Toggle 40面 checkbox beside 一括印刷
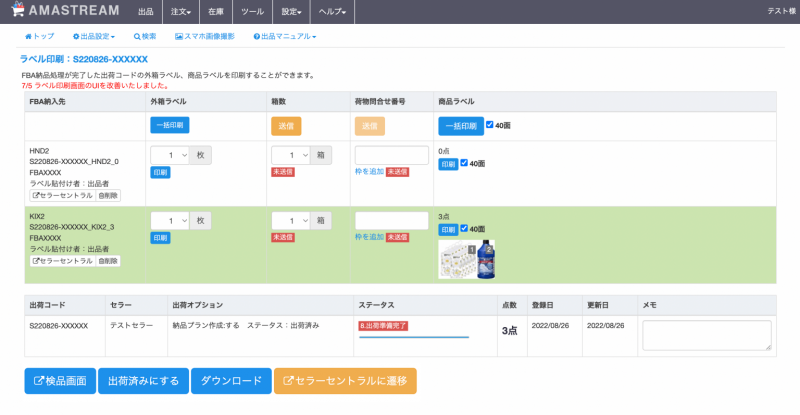The width and height of the screenshot is (800, 415). pos(490,125)
